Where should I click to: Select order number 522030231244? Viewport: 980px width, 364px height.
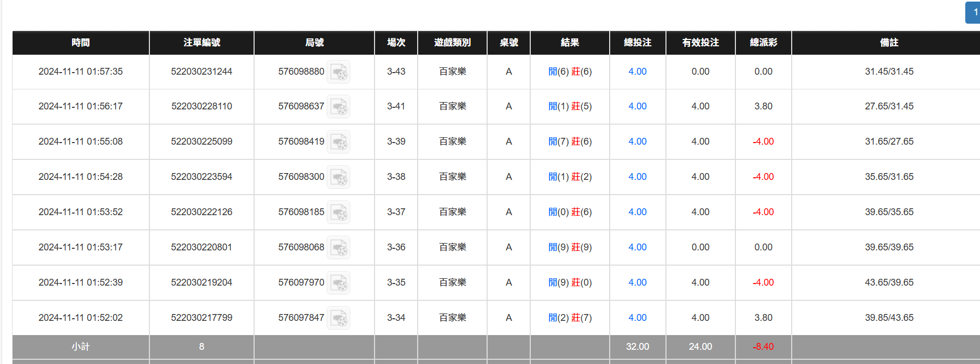[201, 72]
